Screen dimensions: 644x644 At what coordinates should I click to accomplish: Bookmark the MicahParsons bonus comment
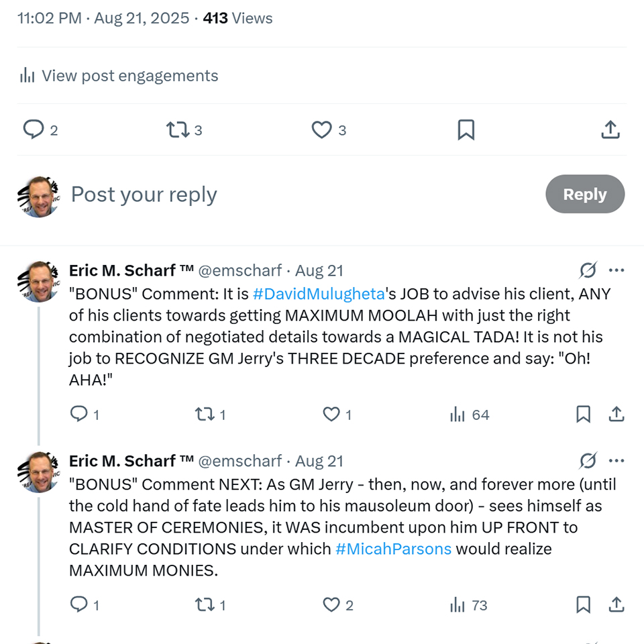tap(583, 605)
